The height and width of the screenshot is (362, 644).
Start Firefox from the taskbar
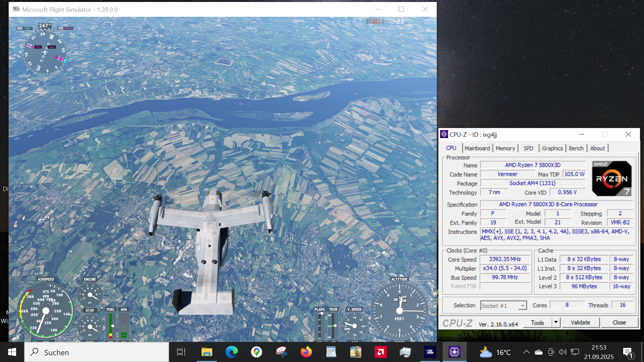(x=306, y=352)
